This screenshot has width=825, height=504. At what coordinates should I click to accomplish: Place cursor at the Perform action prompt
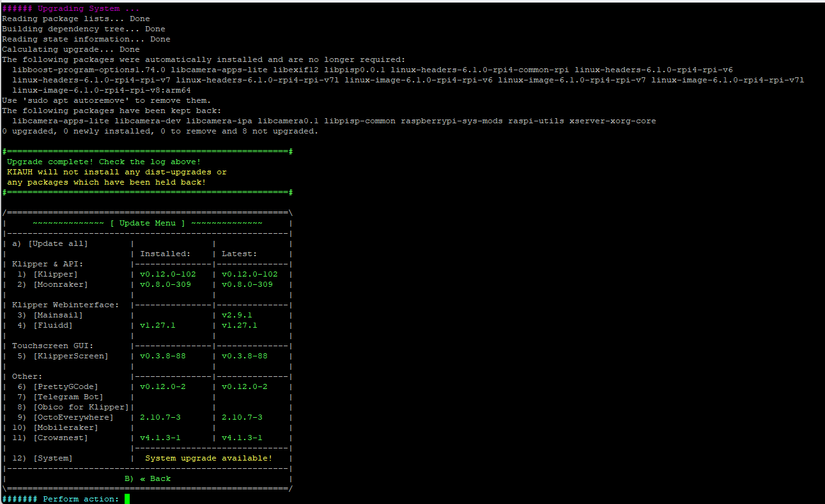(127, 499)
